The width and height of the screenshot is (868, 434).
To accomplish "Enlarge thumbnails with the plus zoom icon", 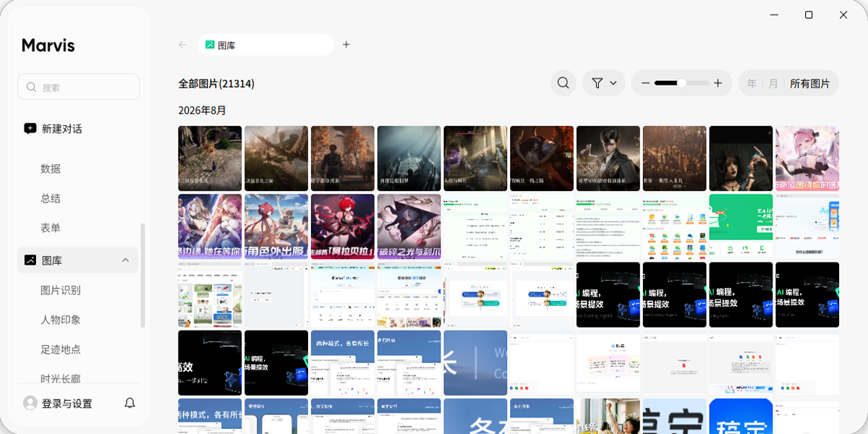I will (x=718, y=83).
